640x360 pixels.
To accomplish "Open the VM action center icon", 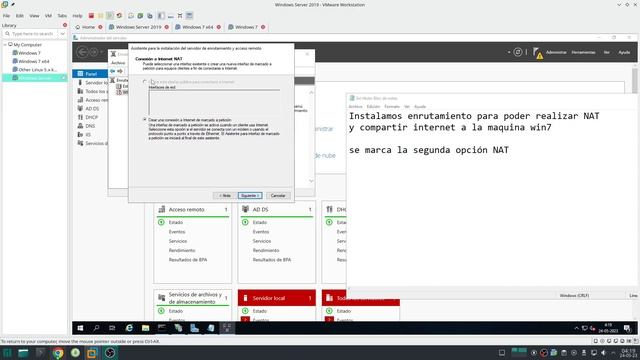I will click(627, 328).
